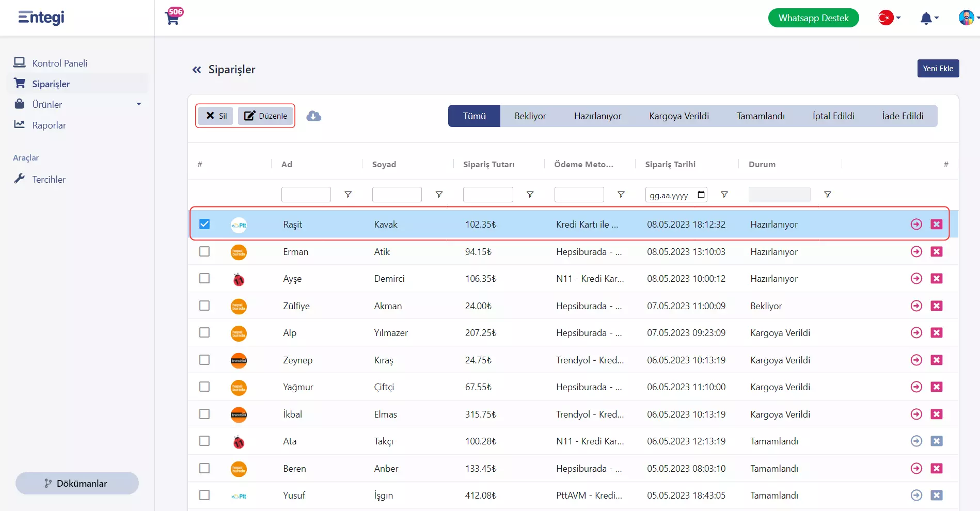Select the Zülfiye Akman order checkbox

tap(204, 306)
